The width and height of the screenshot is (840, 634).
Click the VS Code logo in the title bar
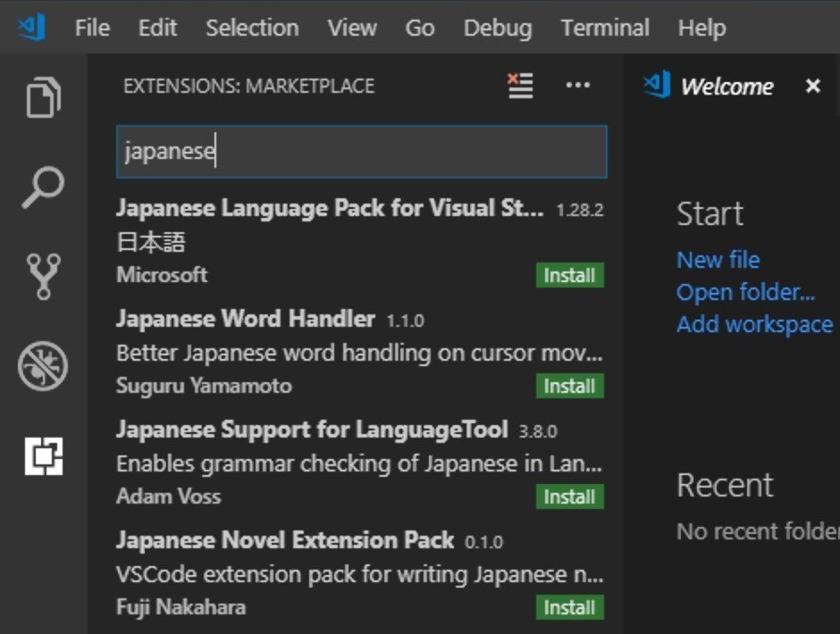pos(31,27)
